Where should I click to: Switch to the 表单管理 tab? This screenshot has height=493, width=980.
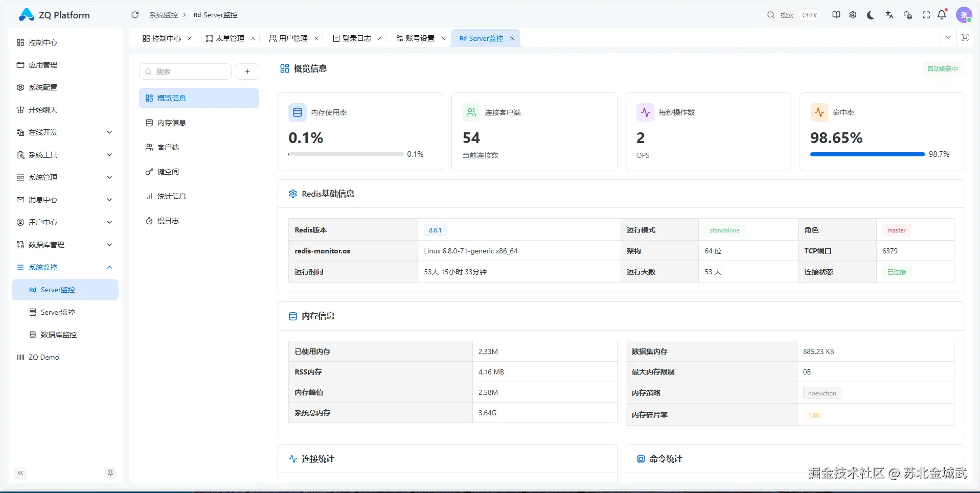pos(225,38)
